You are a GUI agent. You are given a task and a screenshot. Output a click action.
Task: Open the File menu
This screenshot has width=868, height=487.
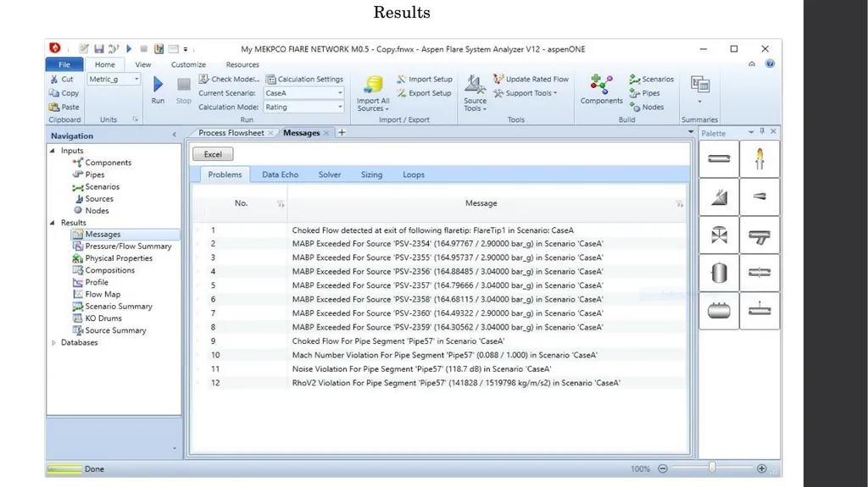click(64, 64)
